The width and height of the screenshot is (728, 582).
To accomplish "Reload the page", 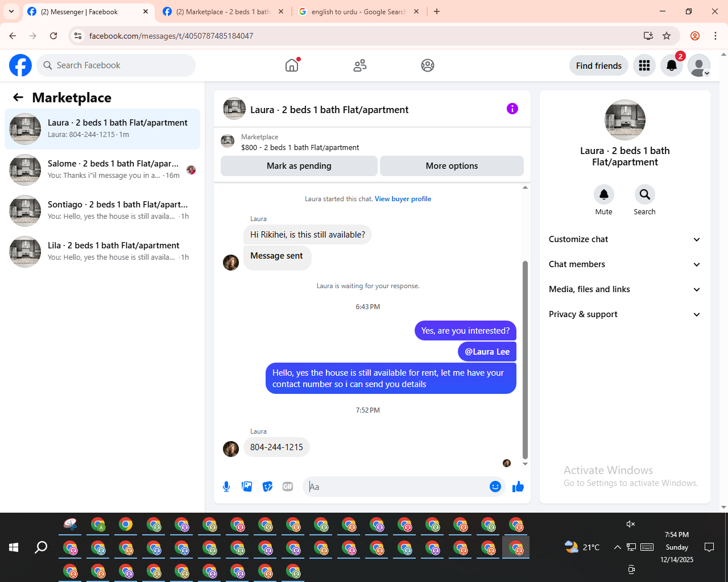I will 53,36.
